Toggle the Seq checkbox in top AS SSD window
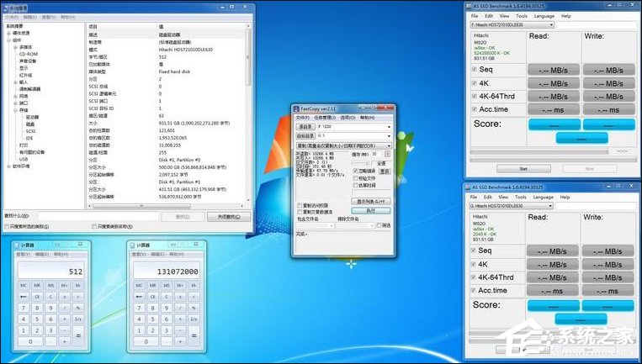642x364 pixels. pyautogui.click(x=474, y=70)
